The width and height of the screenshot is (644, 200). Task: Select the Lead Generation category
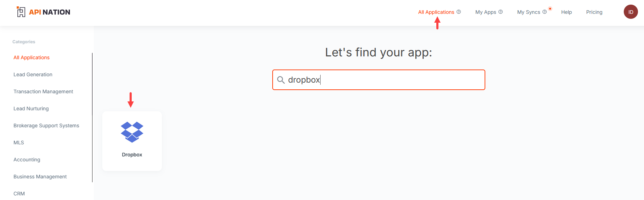(33, 74)
